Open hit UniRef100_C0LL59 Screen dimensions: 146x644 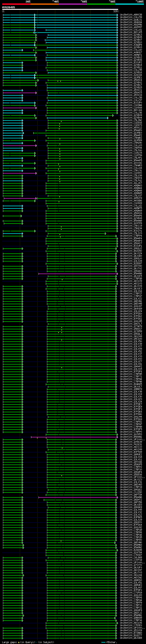131,17
